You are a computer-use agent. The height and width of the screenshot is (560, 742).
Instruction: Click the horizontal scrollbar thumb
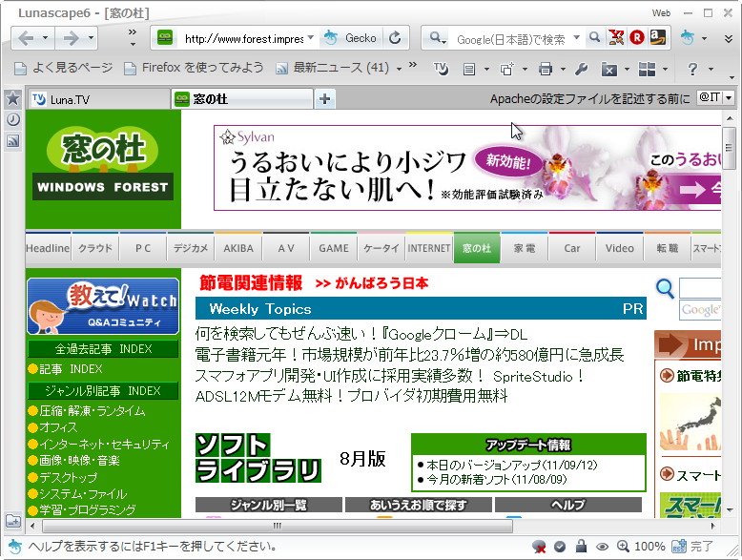click(x=278, y=526)
